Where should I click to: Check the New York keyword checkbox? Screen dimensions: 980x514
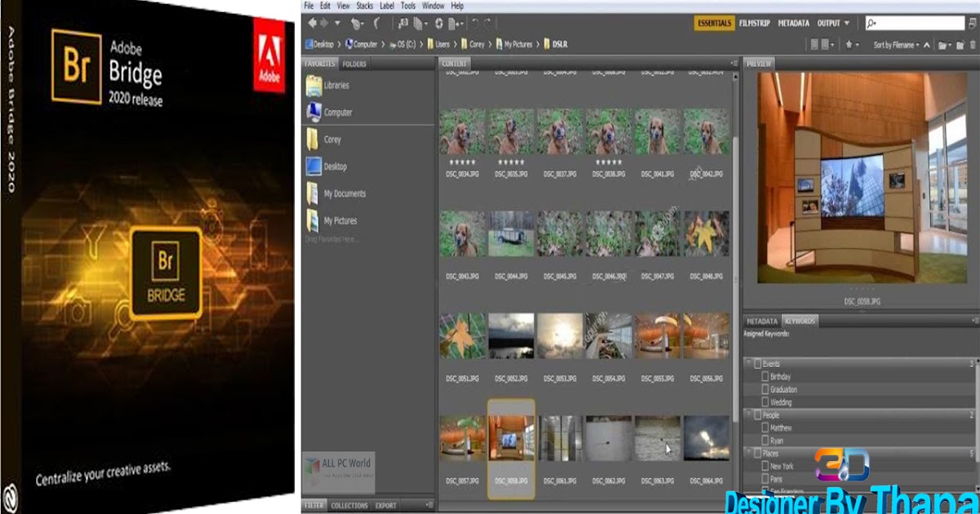(x=765, y=466)
